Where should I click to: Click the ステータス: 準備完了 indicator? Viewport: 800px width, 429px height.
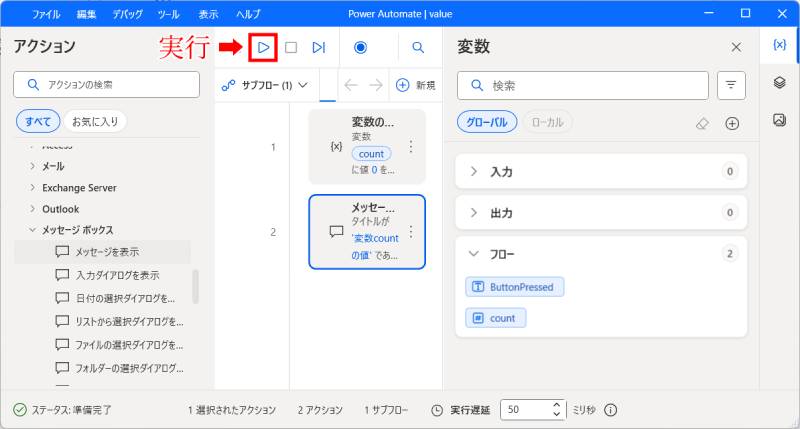[x=62, y=410]
